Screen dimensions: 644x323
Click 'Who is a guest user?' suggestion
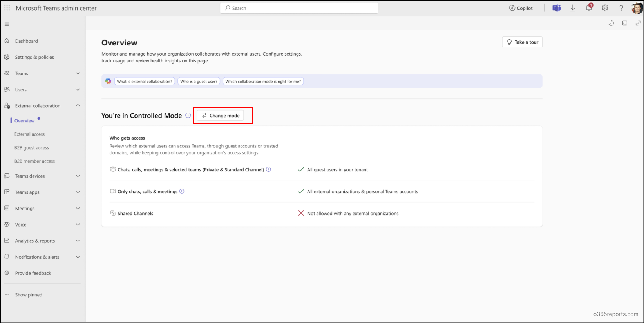(x=199, y=82)
